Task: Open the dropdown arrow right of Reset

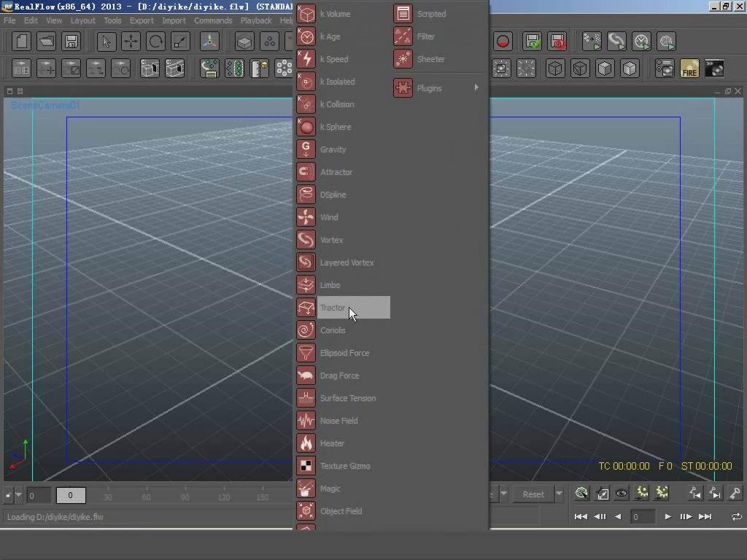Action: 559,494
